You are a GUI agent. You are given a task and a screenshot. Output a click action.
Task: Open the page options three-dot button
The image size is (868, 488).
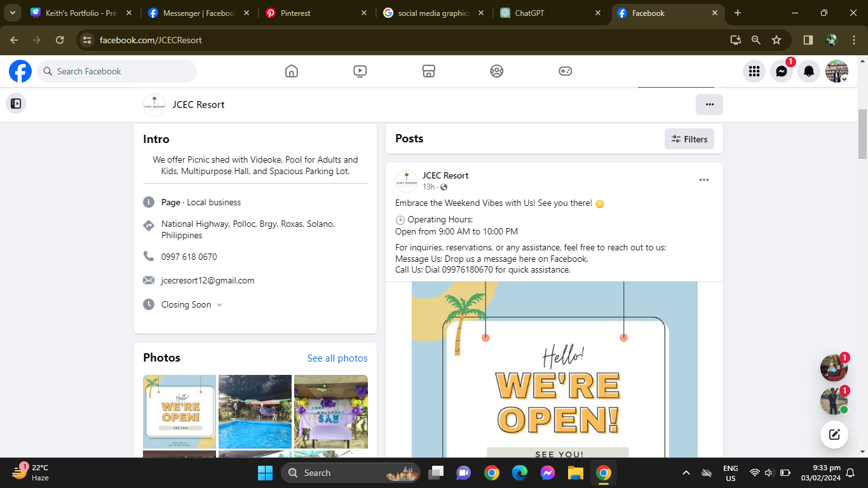pyautogui.click(x=709, y=104)
